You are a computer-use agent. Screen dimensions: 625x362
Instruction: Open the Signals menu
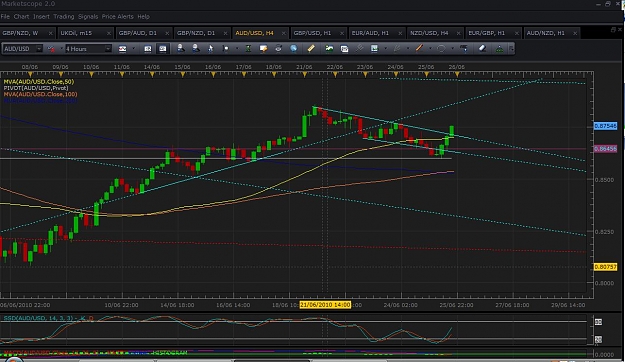(x=88, y=16)
